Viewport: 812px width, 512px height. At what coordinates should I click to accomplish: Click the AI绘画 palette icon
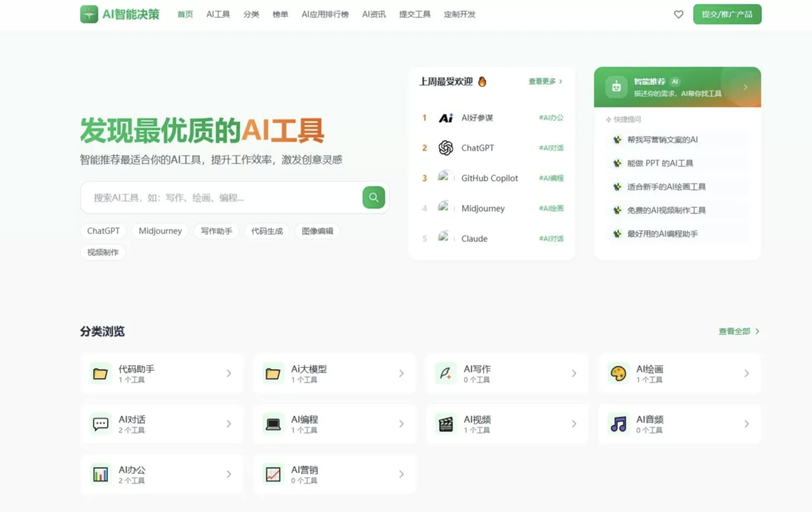[618, 373]
